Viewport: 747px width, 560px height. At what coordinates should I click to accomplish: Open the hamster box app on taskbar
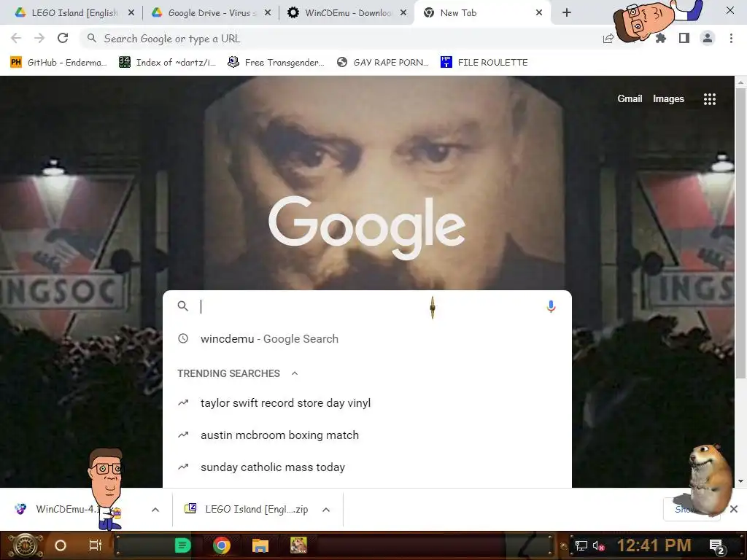pos(298,545)
